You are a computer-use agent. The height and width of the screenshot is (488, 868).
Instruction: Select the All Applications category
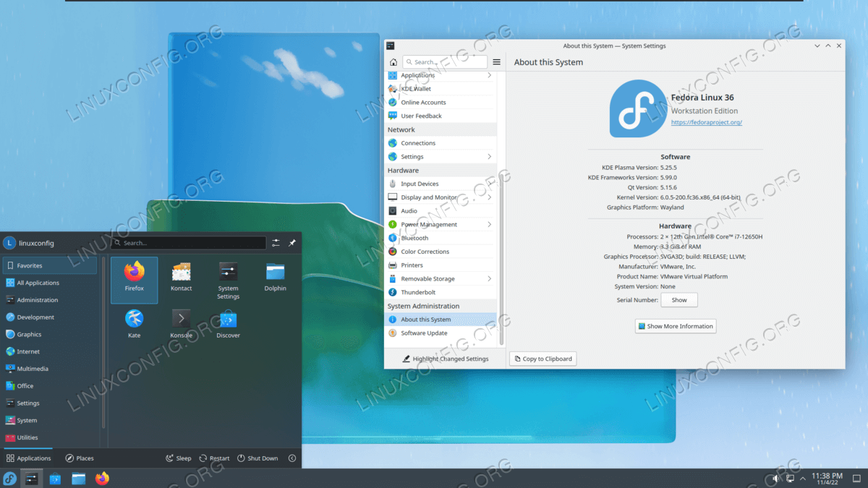(49, 283)
